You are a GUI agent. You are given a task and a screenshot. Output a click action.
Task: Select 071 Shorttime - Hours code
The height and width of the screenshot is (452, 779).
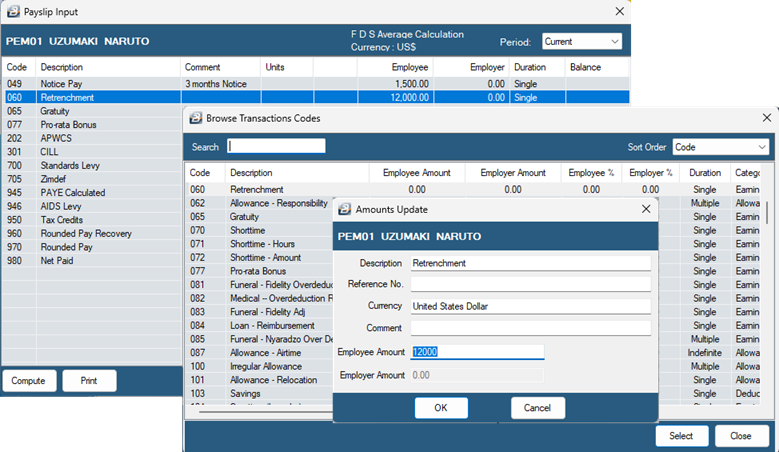pos(260,244)
